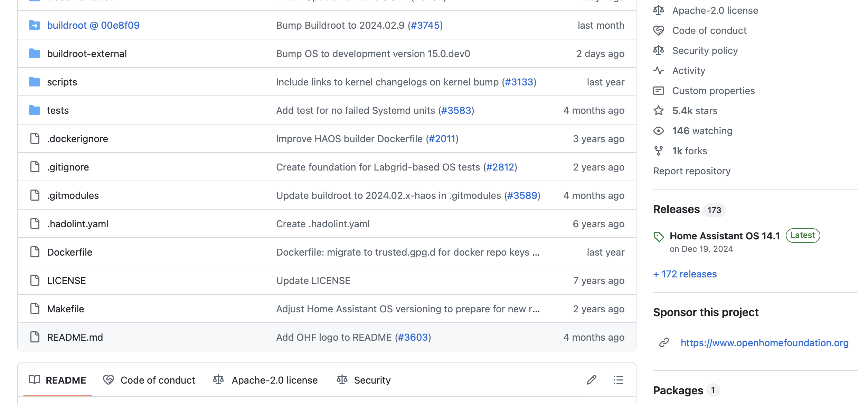Click the star icon beside 5.4k stars

pos(658,111)
